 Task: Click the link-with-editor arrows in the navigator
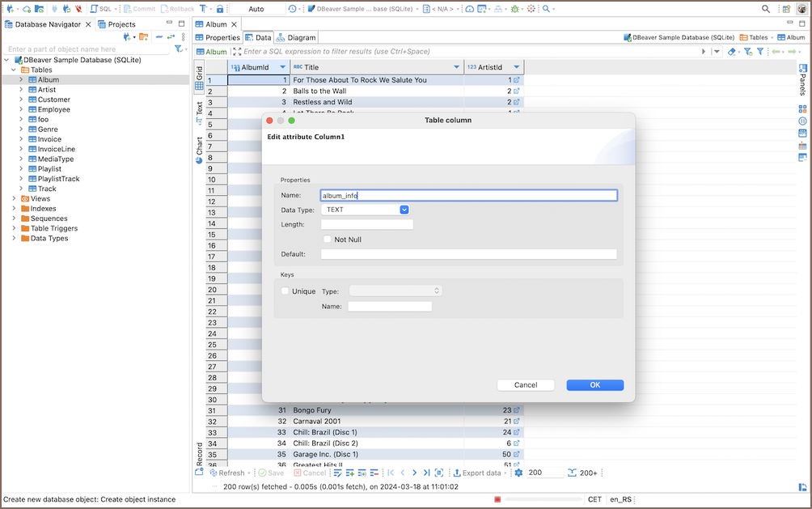(x=171, y=37)
